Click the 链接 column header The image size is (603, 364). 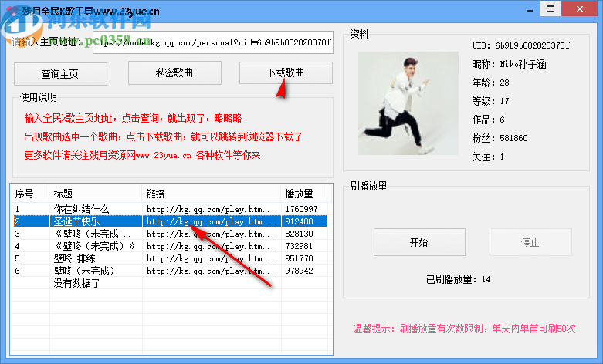212,194
